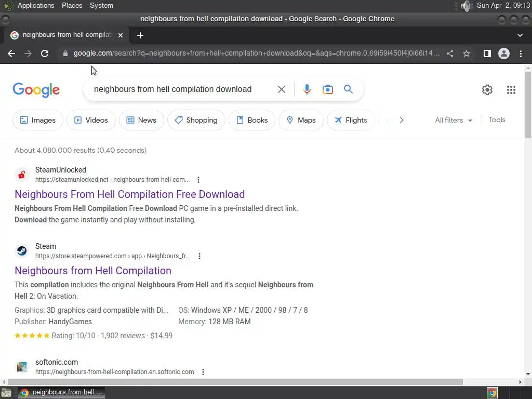Open more options for SteamUnlocked result
Screen dimensions: 532x399
click(198, 180)
